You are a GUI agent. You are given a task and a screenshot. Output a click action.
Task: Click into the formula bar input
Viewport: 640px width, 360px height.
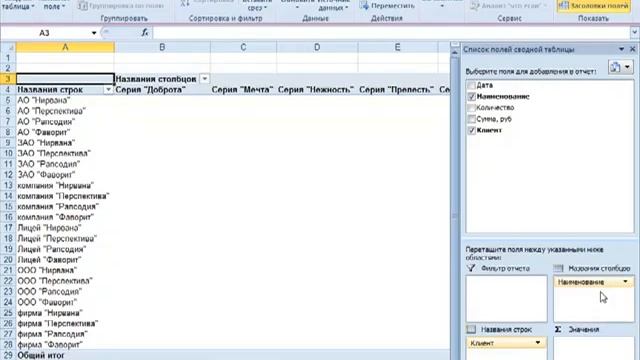391,33
